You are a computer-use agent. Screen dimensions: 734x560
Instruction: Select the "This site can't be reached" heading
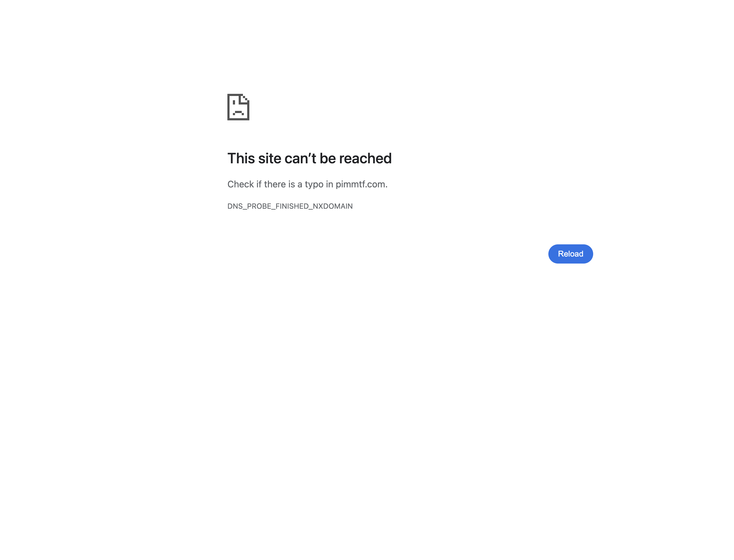(309, 158)
